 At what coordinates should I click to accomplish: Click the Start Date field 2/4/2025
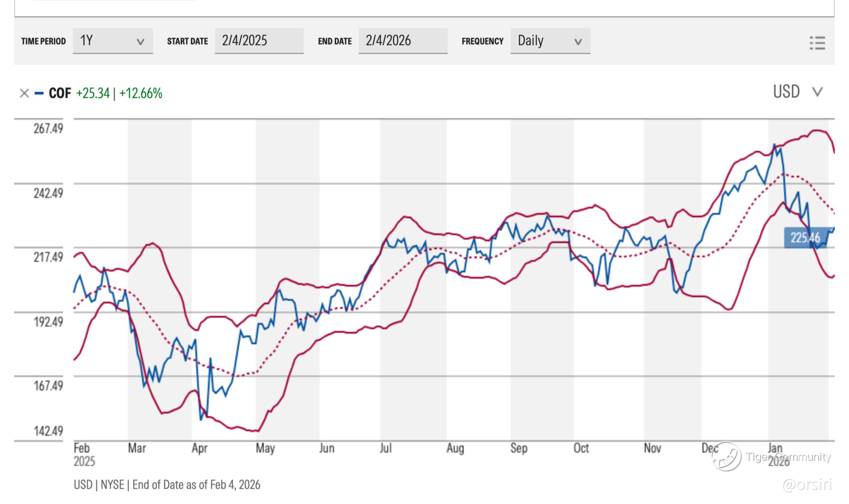pos(259,41)
